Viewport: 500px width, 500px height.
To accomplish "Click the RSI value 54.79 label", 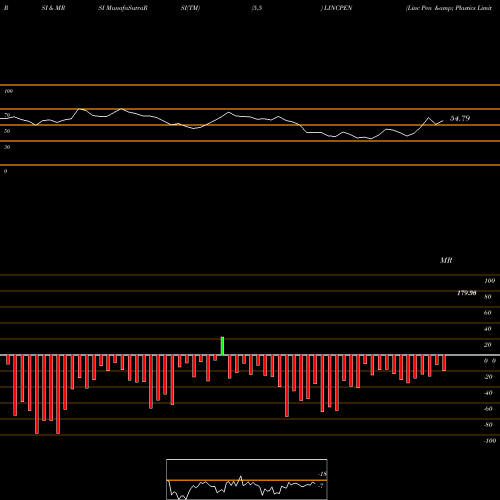I will click(460, 118).
